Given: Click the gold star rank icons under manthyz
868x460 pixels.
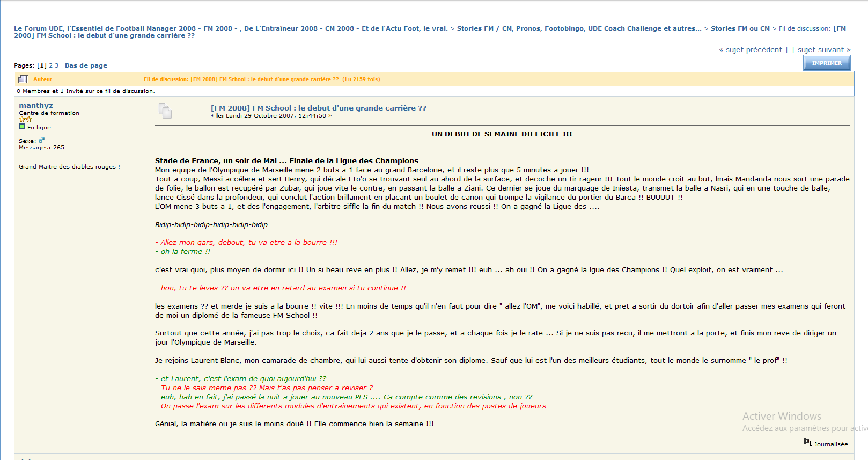Looking at the screenshot, I should 25,120.
